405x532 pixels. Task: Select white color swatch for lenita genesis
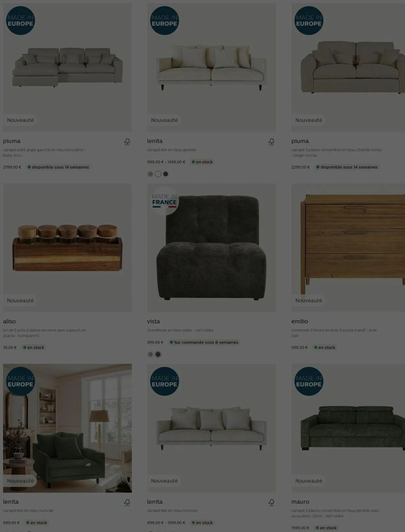(x=158, y=174)
